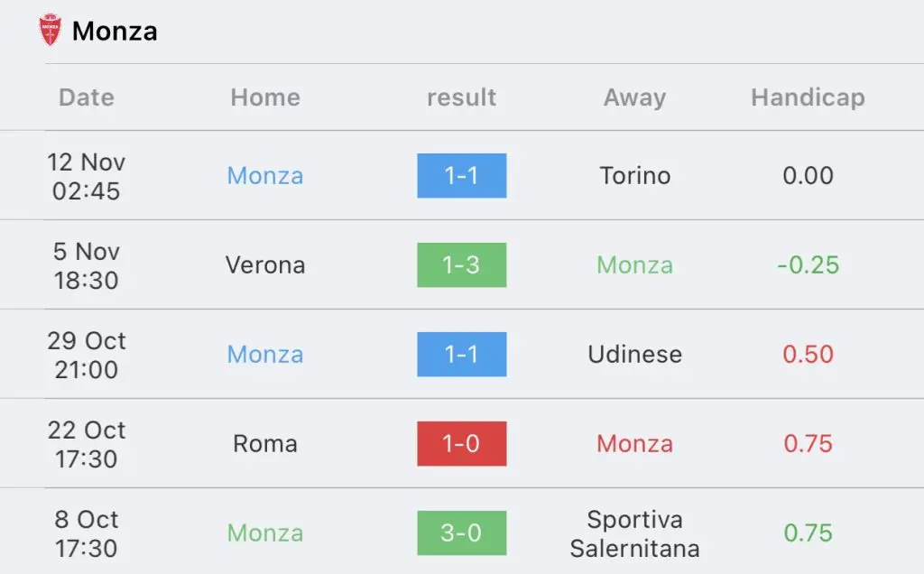
Task: Click the red 0.50 handicap value
Action: tap(808, 354)
